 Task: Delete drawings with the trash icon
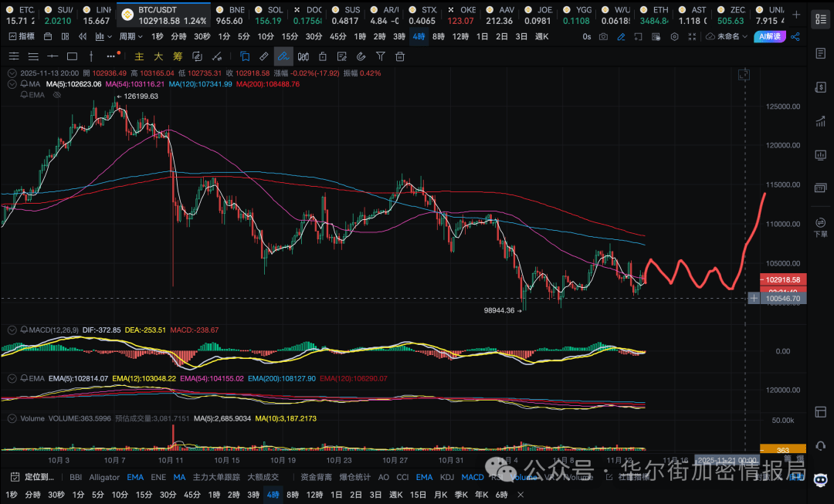pyautogui.click(x=400, y=56)
